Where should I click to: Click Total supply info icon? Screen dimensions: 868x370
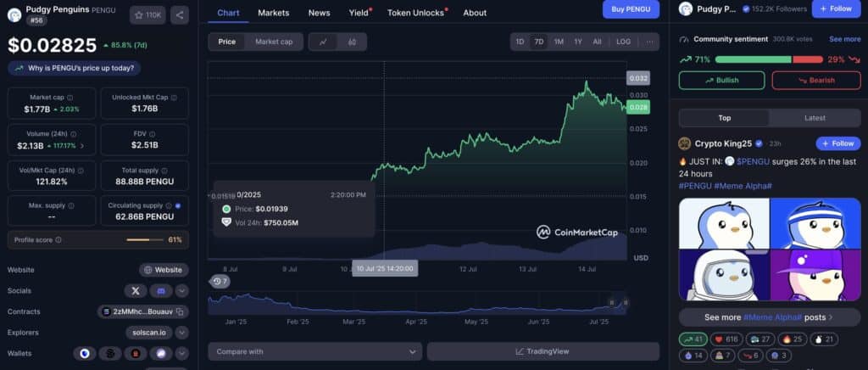[x=164, y=171]
